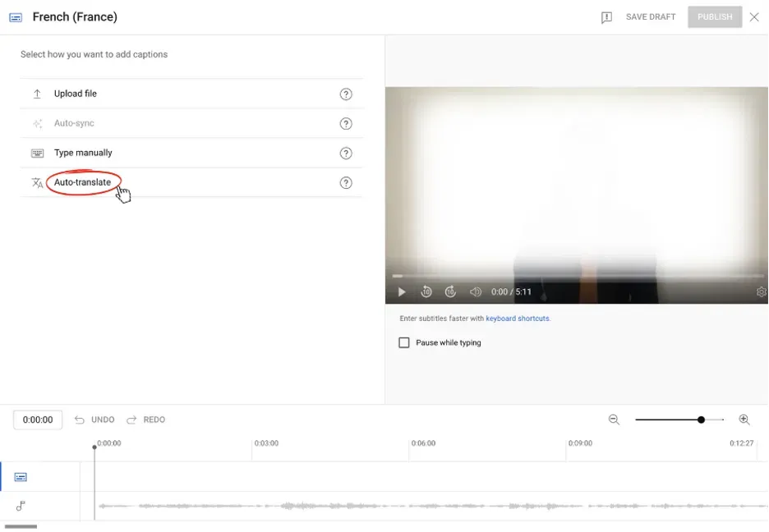Click the keyboard icon for Type manually
This screenshot has height=532, width=769.
[37, 154]
